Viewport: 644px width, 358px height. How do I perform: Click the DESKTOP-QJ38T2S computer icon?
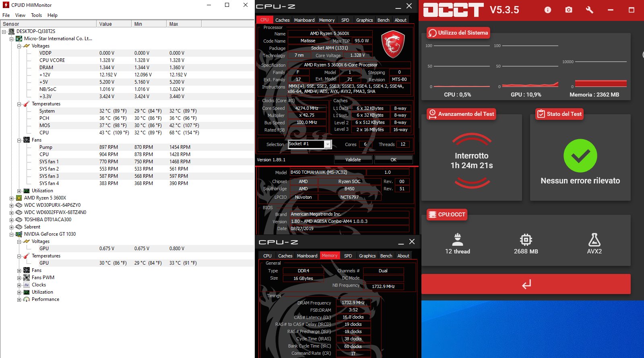click(x=11, y=31)
